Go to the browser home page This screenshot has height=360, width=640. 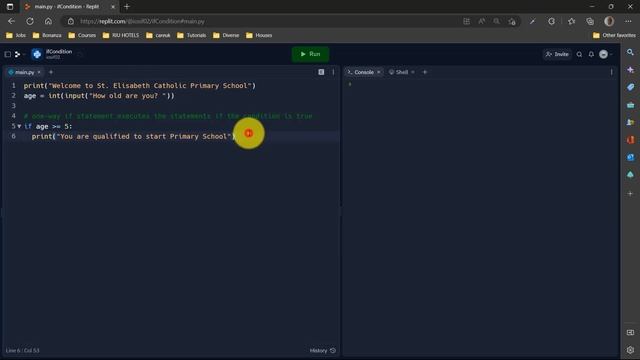[x=48, y=21]
